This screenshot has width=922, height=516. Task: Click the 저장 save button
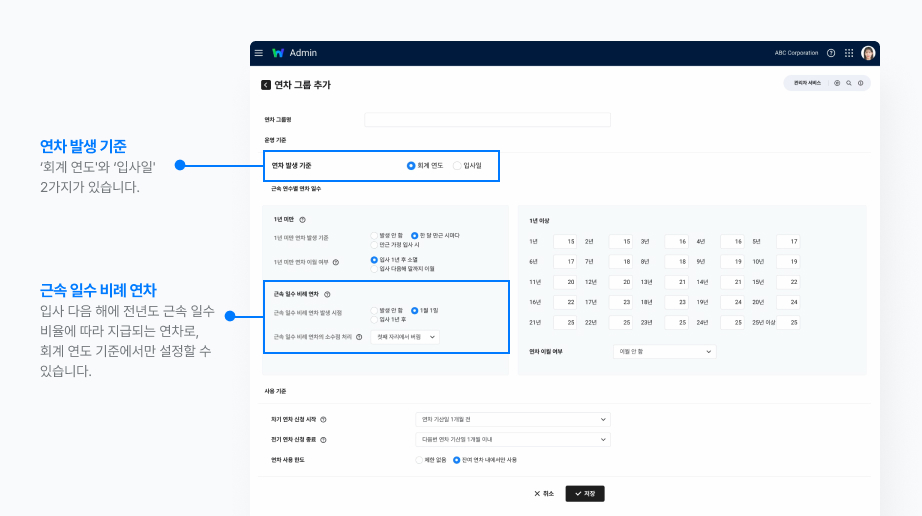click(x=585, y=493)
